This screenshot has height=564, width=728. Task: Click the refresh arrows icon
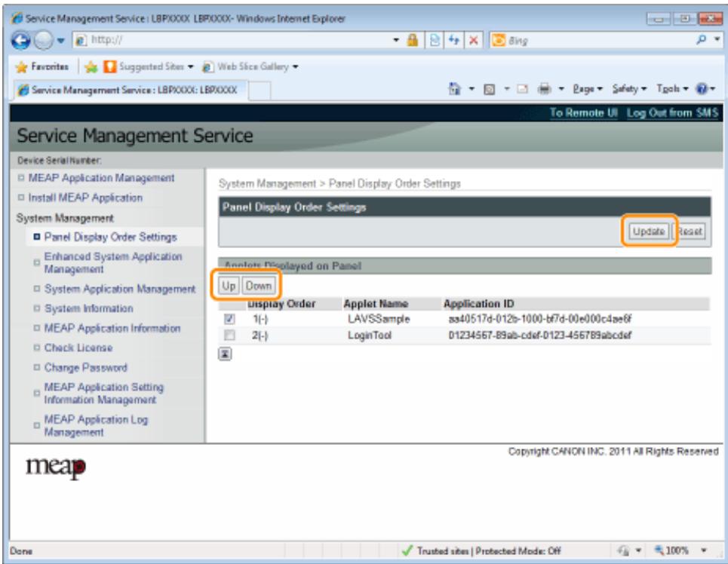tap(453, 41)
